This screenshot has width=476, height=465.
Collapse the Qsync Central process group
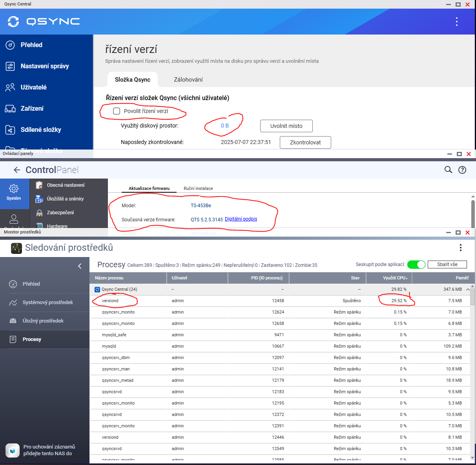(468, 290)
